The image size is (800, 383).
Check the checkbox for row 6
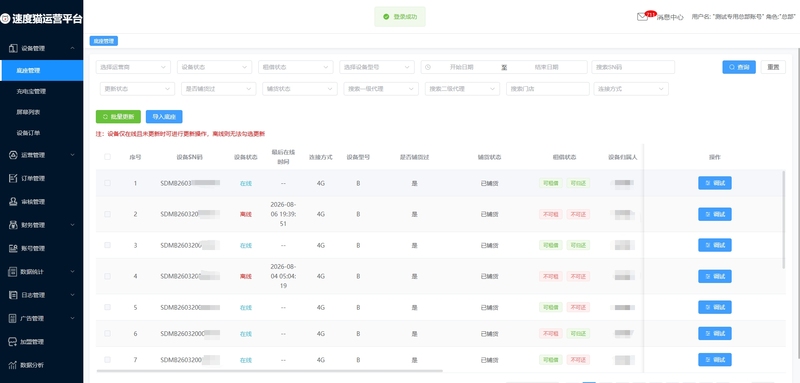107,333
